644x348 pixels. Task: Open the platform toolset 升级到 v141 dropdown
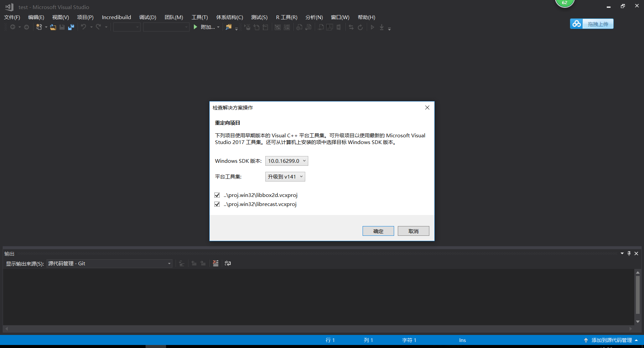coord(285,177)
